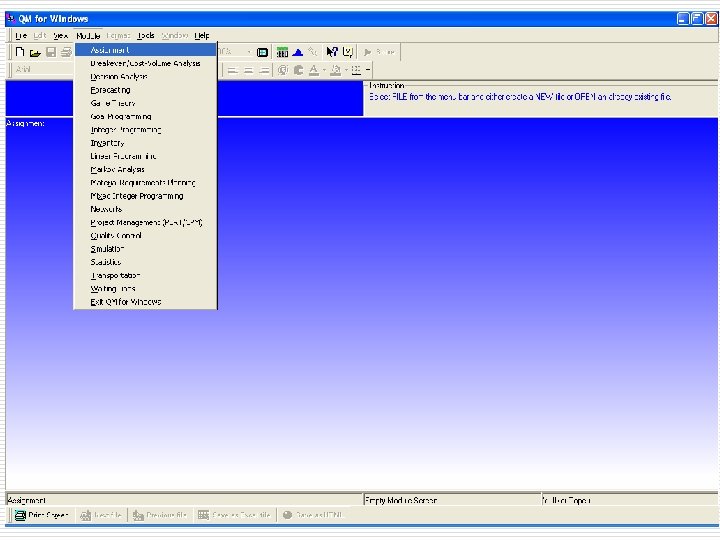Select Transportation module
Screen dimensions: 720x540
[145, 276]
